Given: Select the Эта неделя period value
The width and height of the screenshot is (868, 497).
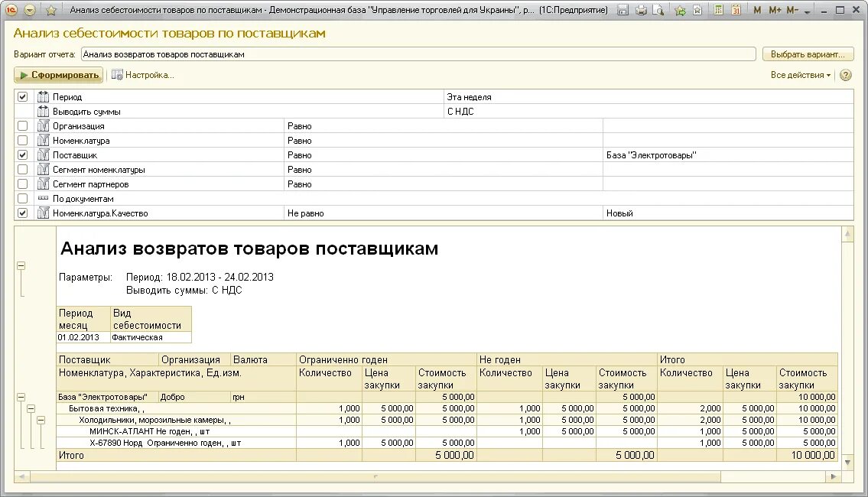Looking at the screenshot, I should coord(649,97).
